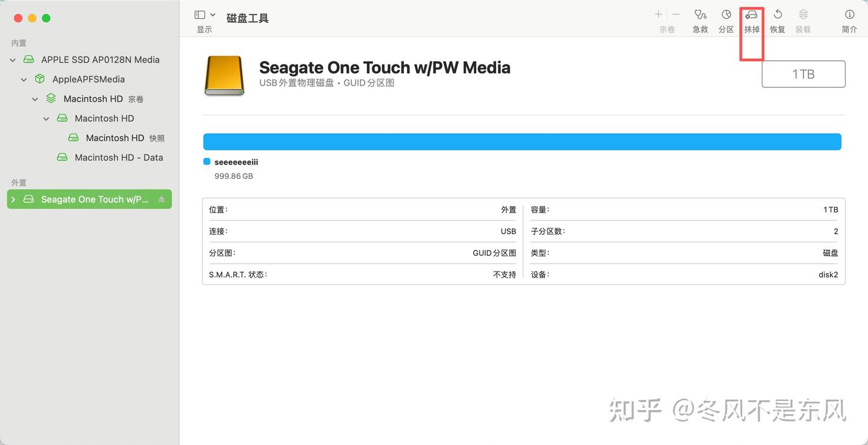Screen dimensions: 868x445
Task: Collapse Macintosh HD volume group (宗卷)
Action: 35,99
